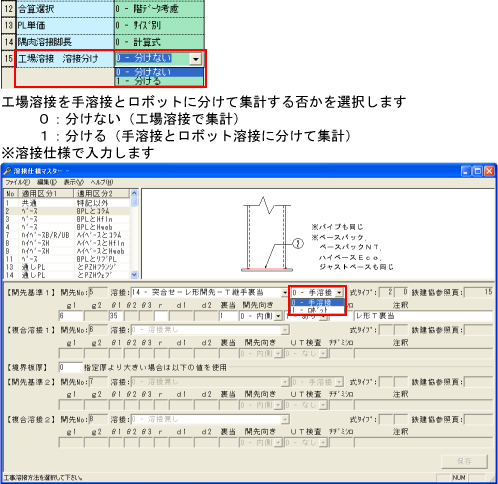Click the 開先基準1 θ1 field with value 35

coord(116,316)
